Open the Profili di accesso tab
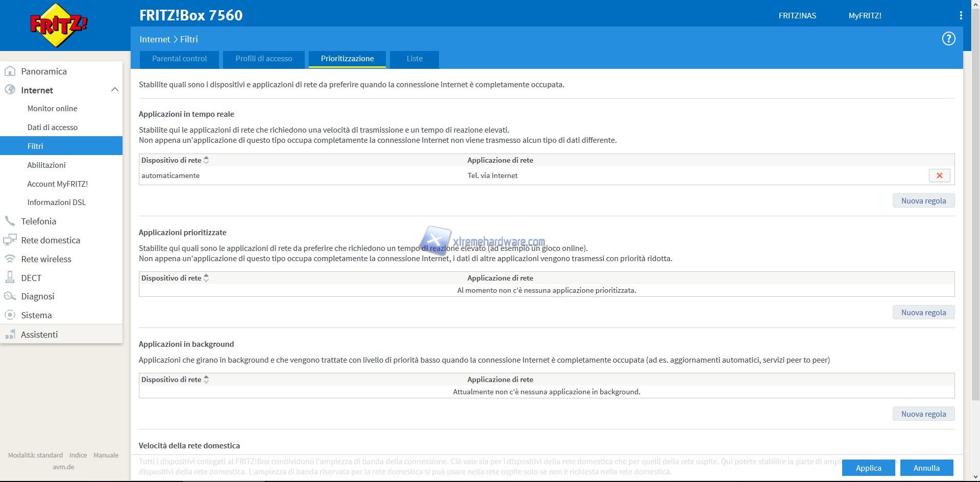This screenshot has height=482, width=980. pos(263,59)
